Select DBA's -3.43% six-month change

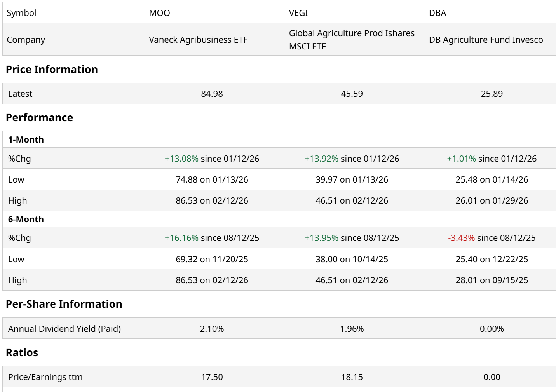(461, 238)
